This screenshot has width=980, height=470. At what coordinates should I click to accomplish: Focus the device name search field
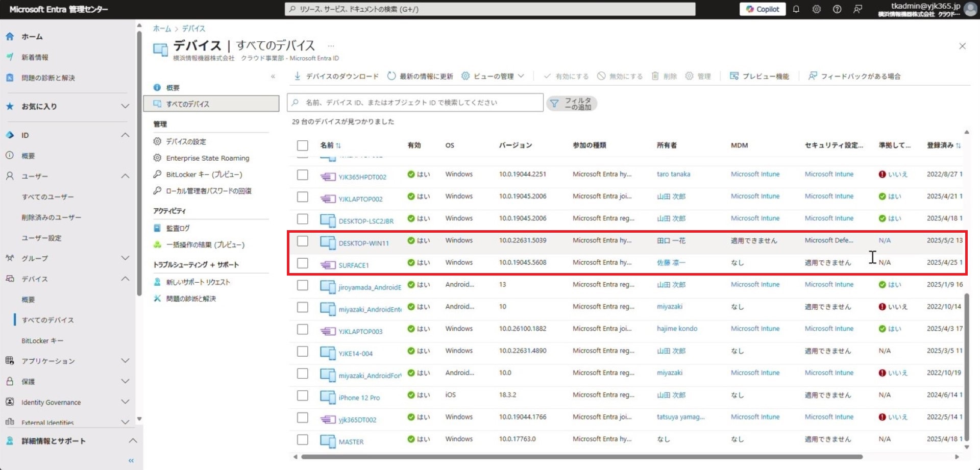pos(415,103)
